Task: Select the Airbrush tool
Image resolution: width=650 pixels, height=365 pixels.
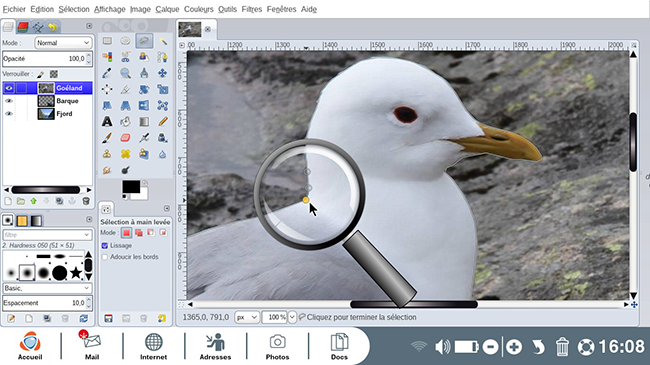Action: [144, 138]
